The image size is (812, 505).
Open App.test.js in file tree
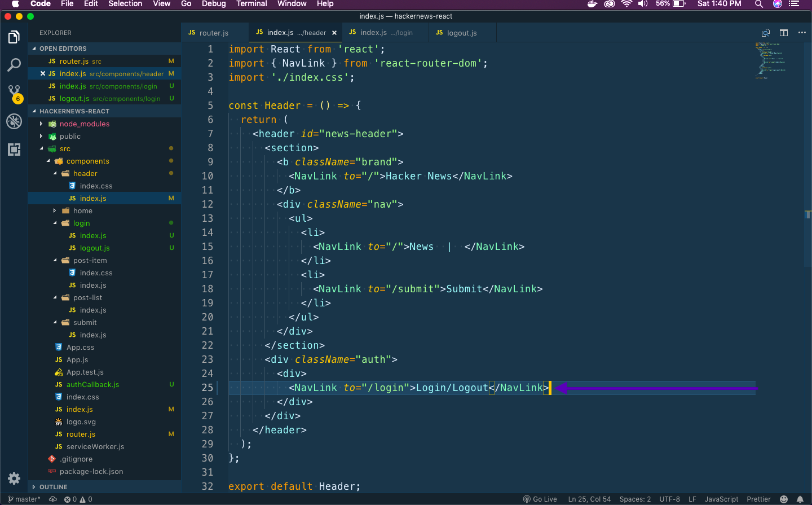[85, 372]
